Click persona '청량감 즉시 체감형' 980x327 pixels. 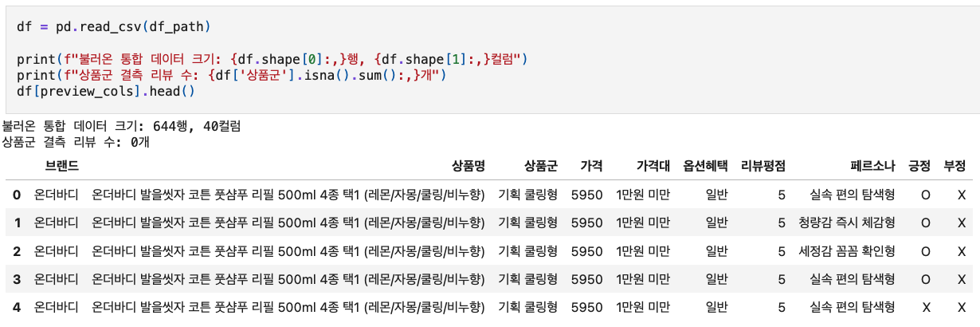coord(847,223)
